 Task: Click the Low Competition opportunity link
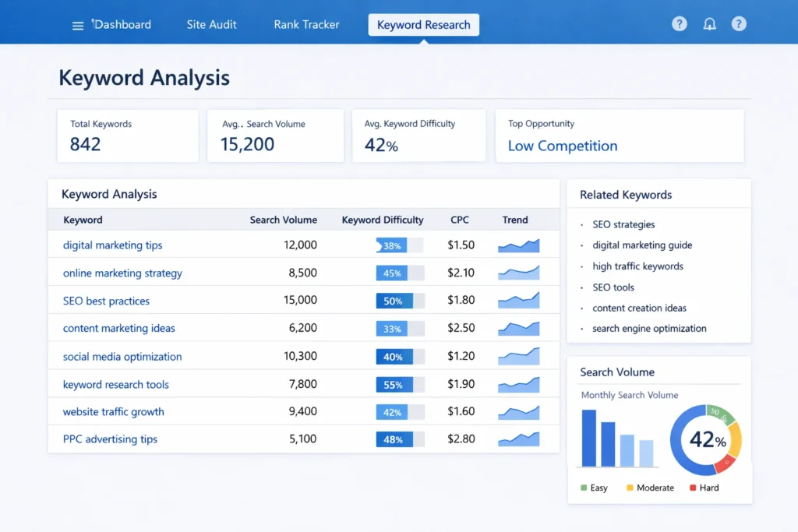pos(562,146)
